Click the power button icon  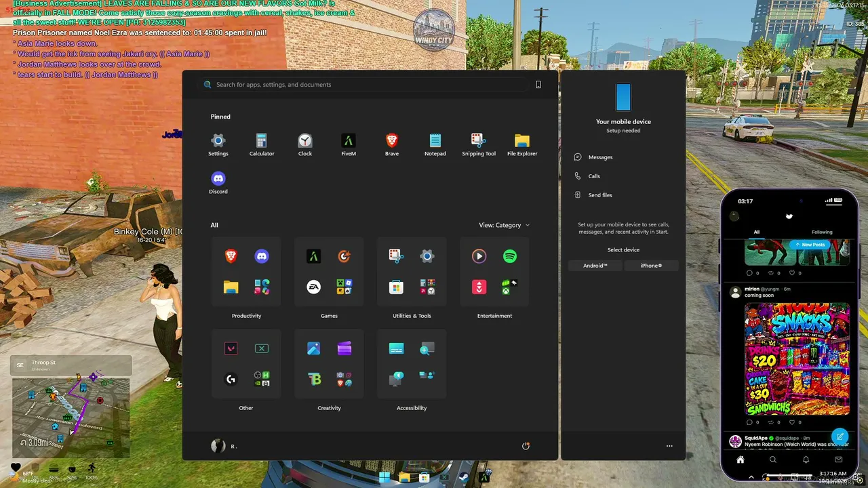tap(526, 446)
